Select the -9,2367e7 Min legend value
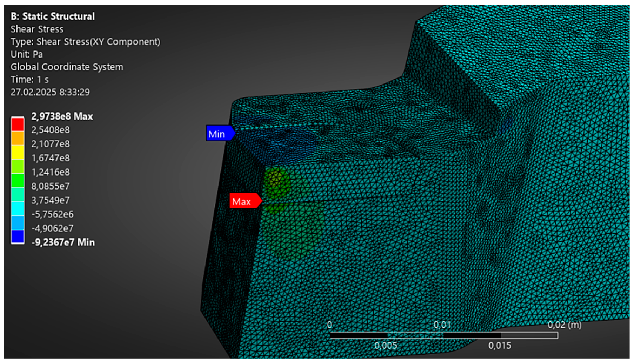Image resolution: width=634 pixels, height=364 pixels. click(63, 242)
